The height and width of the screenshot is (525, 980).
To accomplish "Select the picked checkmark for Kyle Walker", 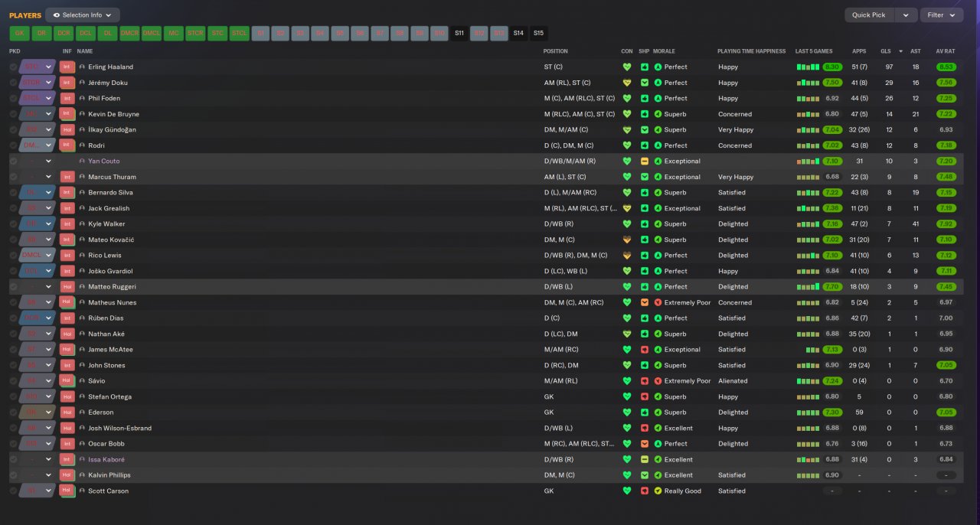I will pos(13,223).
